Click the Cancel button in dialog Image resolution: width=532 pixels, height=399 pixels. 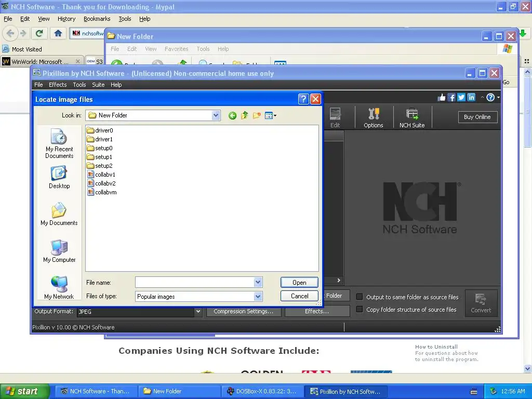[x=299, y=296]
